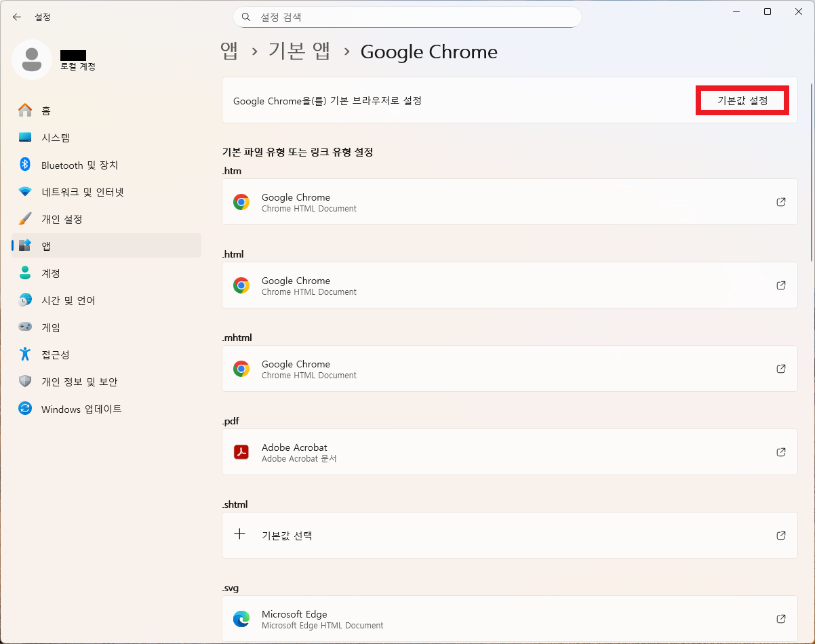Viewport: 815px width, 644px height.
Task: Change the .html default app
Action: [x=510, y=285]
